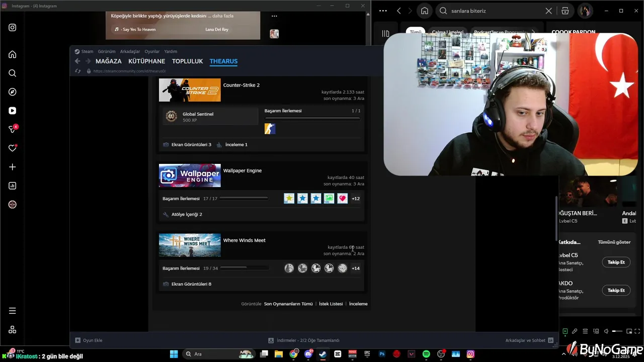
Task: Open Atölye İçeriği 2 link
Action: click(x=183, y=214)
